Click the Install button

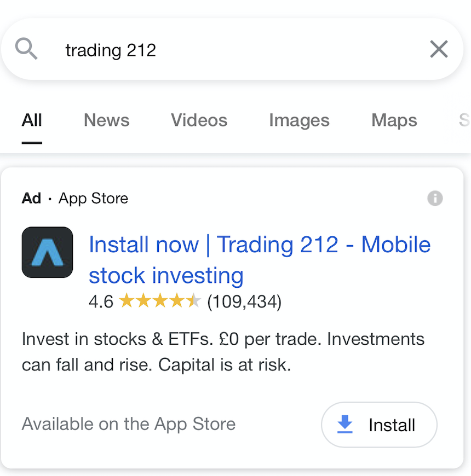click(379, 425)
